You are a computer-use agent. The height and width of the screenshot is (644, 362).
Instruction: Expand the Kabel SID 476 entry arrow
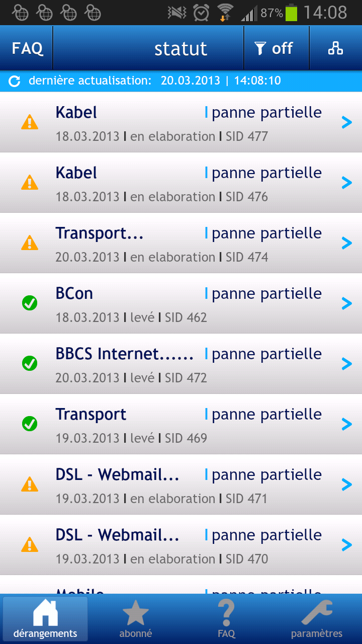coord(346,183)
